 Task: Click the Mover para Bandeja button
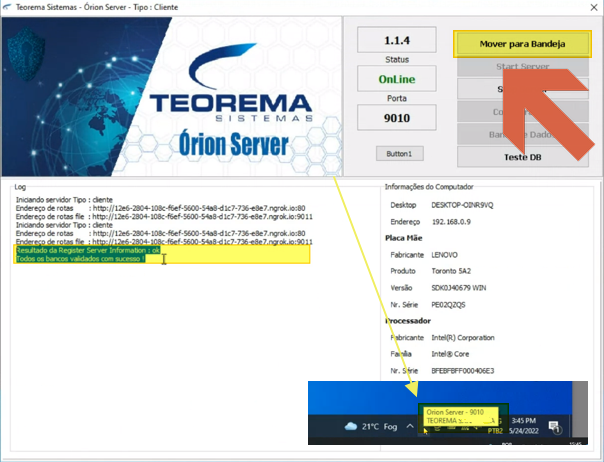522,44
